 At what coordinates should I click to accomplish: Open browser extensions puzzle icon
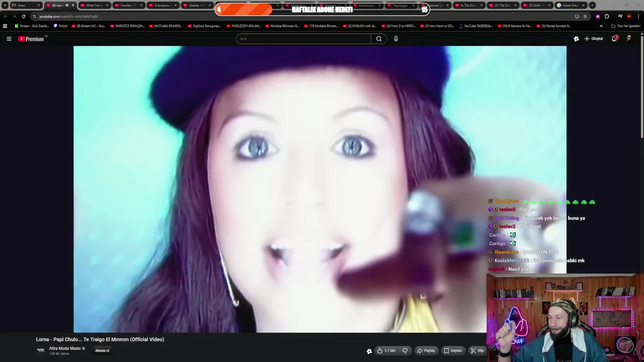tap(607, 16)
